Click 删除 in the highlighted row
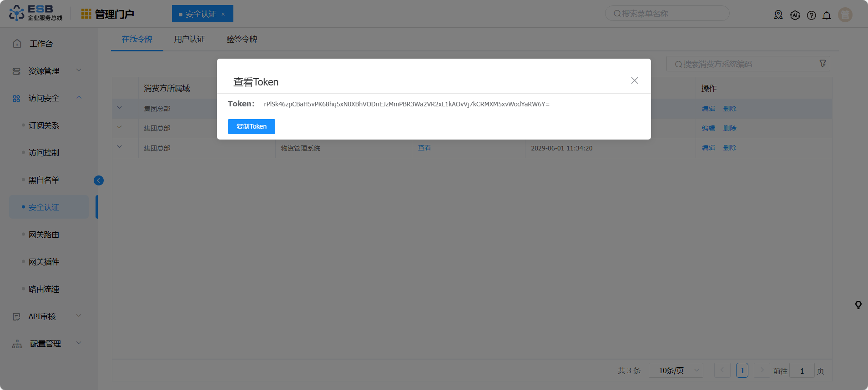Screen dimensions: 868x390 (x=730, y=109)
